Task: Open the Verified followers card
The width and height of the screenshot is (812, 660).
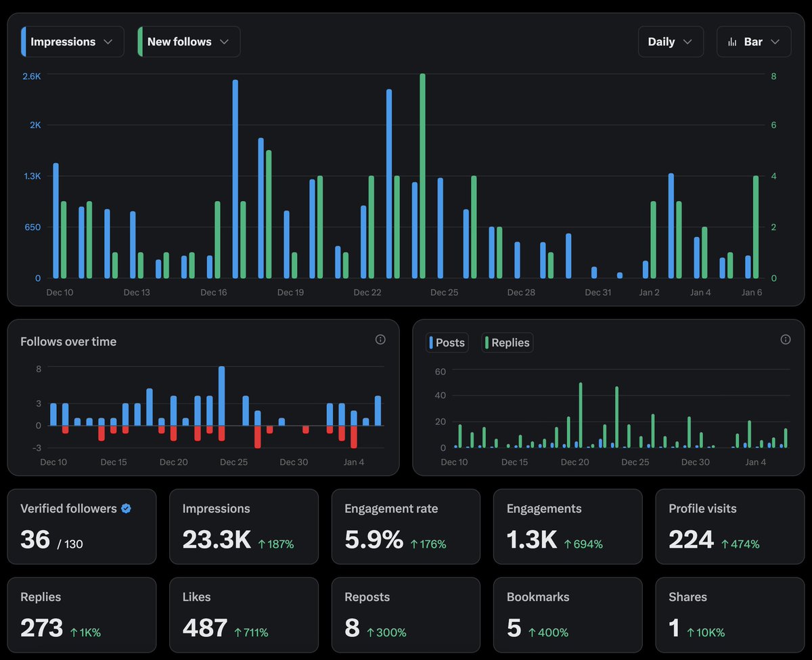Action: pos(82,527)
